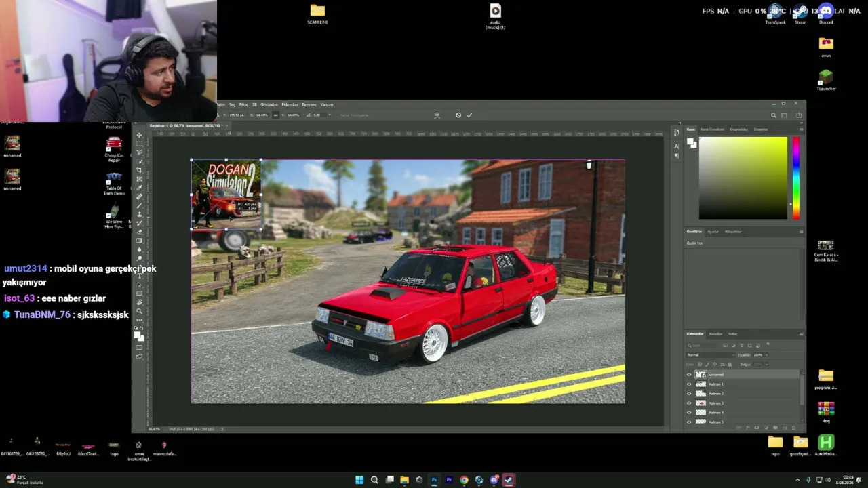This screenshot has height=488, width=868.
Task: Select the Crop tool
Action: [139, 170]
